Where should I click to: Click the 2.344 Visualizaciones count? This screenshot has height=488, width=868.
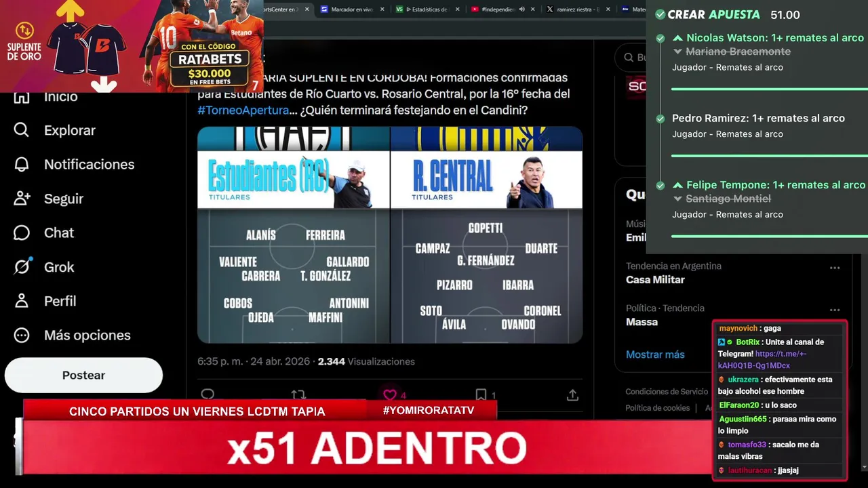pos(366,361)
